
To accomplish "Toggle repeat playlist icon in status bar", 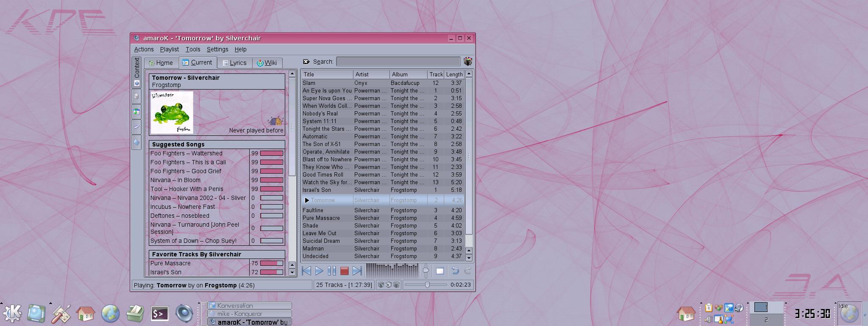I will [x=396, y=285].
